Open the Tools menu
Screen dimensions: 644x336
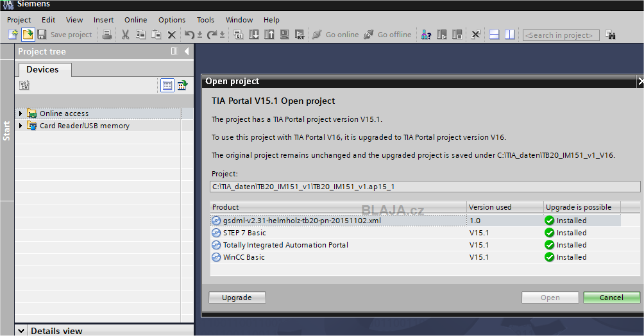(x=205, y=20)
